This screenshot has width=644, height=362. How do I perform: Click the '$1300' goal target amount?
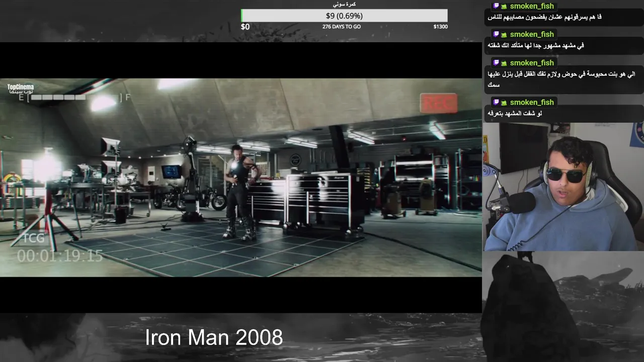click(x=440, y=27)
